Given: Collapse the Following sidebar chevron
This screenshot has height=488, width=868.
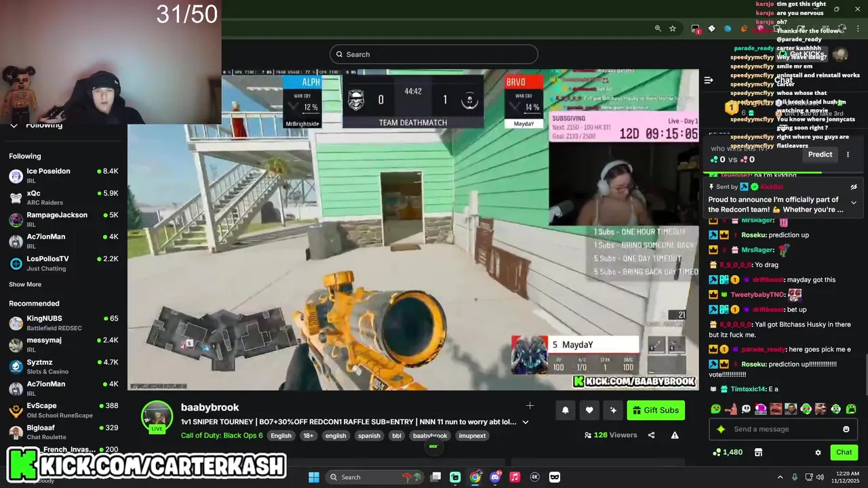Looking at the screenshot, I should coord(14,125).
